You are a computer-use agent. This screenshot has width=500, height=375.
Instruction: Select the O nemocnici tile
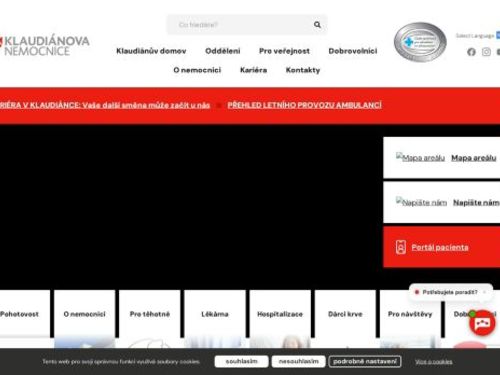tap(84, 314)
